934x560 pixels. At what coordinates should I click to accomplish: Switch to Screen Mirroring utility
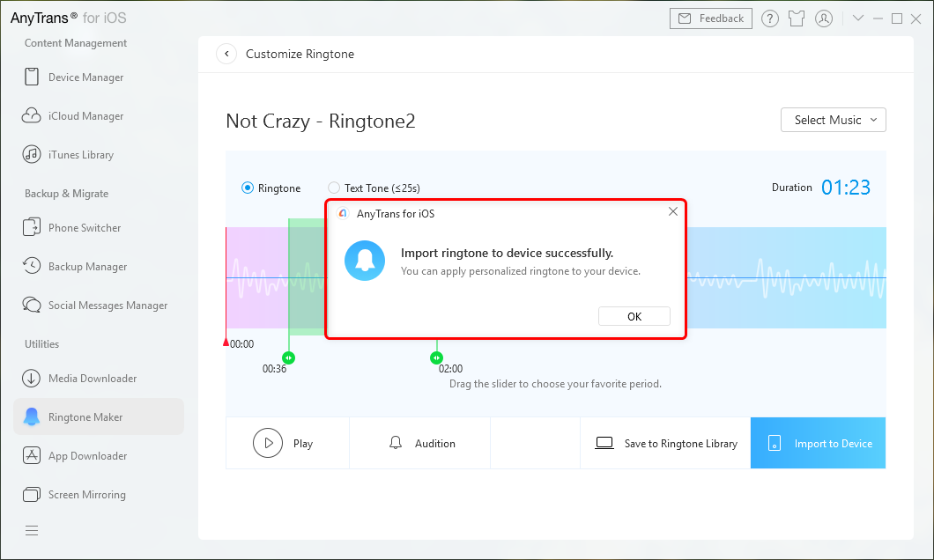(x=86, y=495)
